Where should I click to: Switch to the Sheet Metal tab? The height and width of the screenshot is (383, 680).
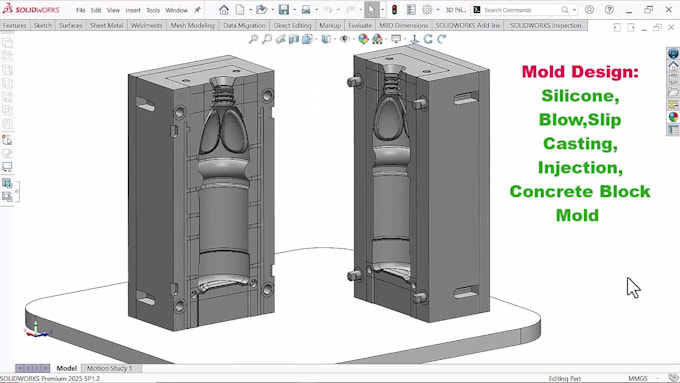106,26
